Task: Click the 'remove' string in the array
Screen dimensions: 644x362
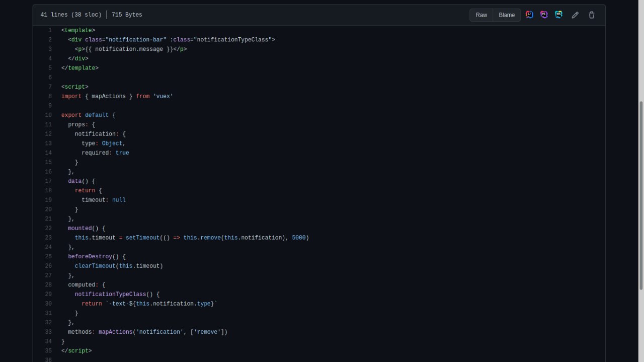Action: 207,332
